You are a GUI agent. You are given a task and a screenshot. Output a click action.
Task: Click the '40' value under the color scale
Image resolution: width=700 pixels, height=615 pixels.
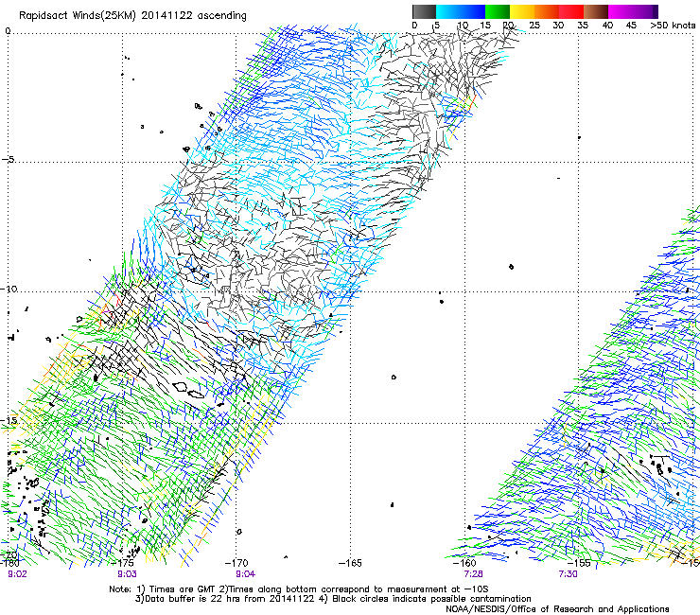tap(607, 26)
